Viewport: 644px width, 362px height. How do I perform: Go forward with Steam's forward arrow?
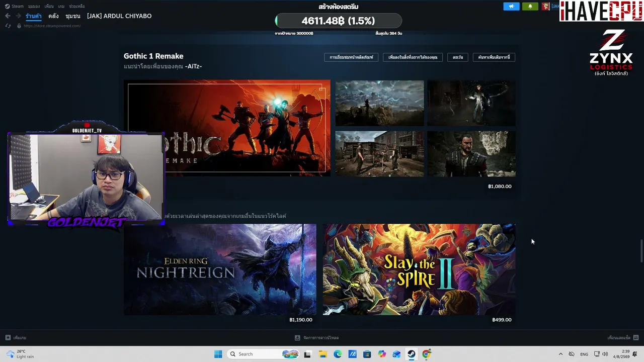coord(18,16)
